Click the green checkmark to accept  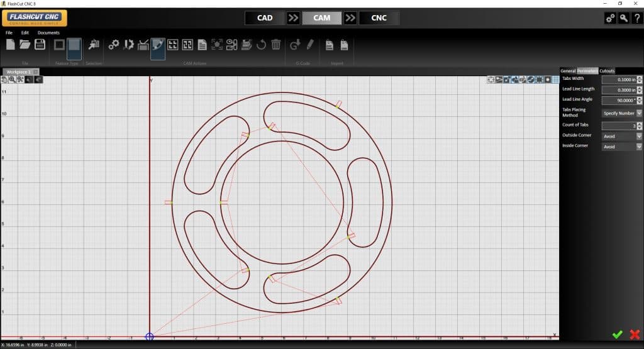coord(617,335)
